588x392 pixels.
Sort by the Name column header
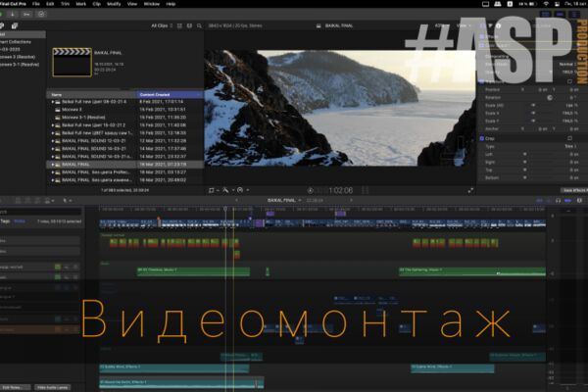pos(91,94)
